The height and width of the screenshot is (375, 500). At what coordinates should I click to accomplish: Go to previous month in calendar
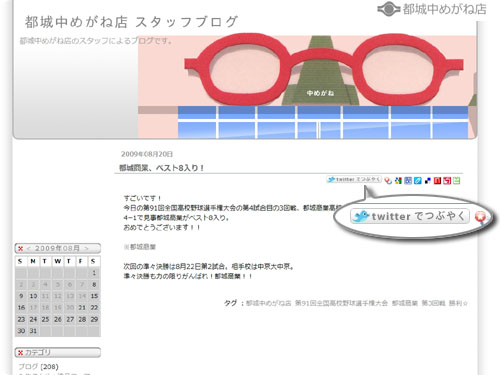click(x=29, y=249)
